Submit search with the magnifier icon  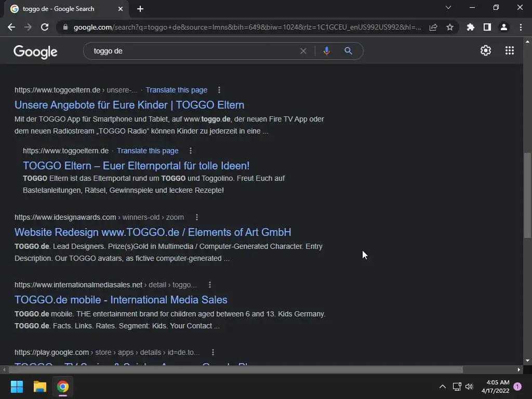coord(348,51)
